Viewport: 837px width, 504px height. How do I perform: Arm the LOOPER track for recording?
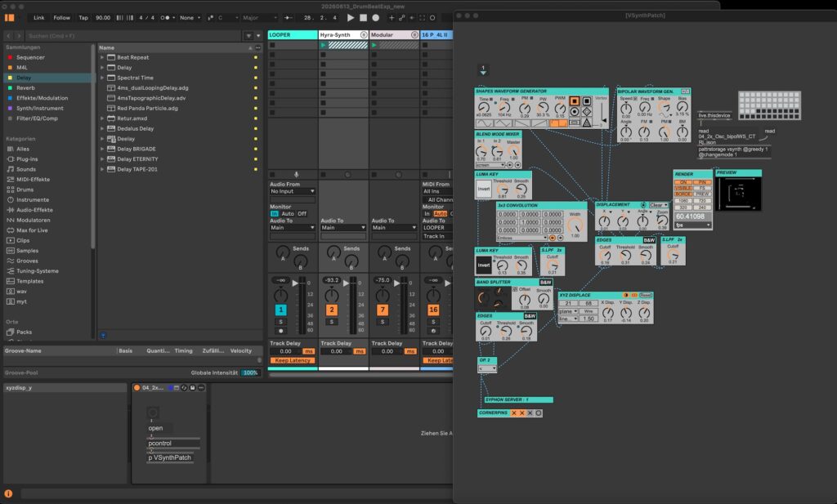click(281, 331)
